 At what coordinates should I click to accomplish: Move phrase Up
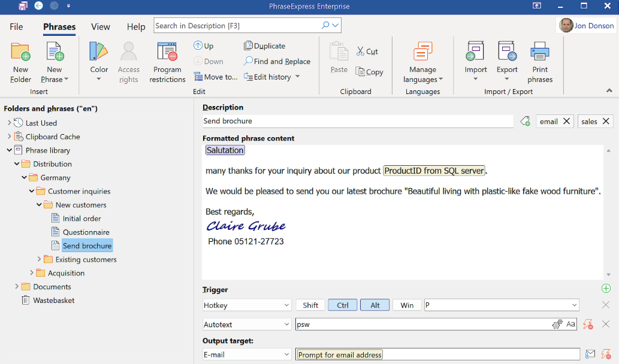tap(203, 45)
